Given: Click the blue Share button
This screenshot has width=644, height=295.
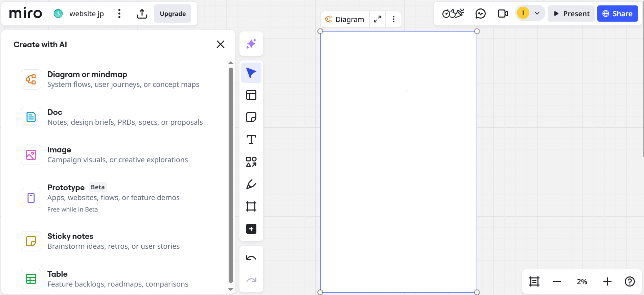Looking at the screenshot, I should pos(617,14).
